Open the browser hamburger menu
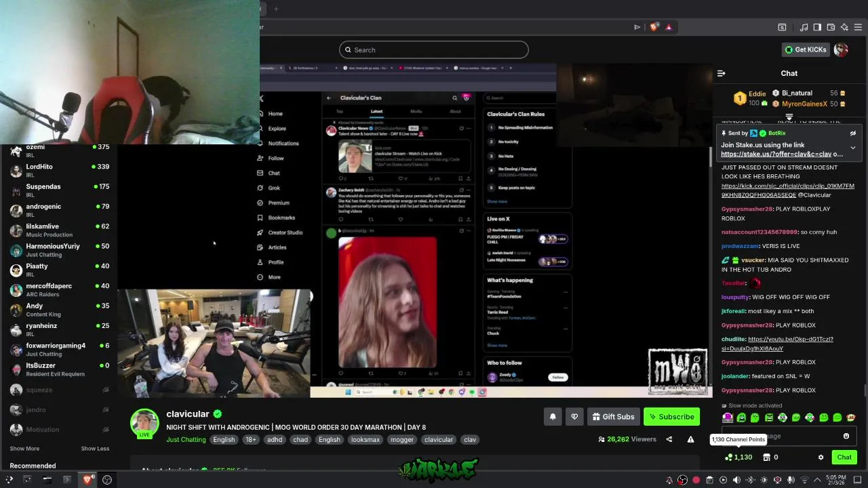 (858, 27)
